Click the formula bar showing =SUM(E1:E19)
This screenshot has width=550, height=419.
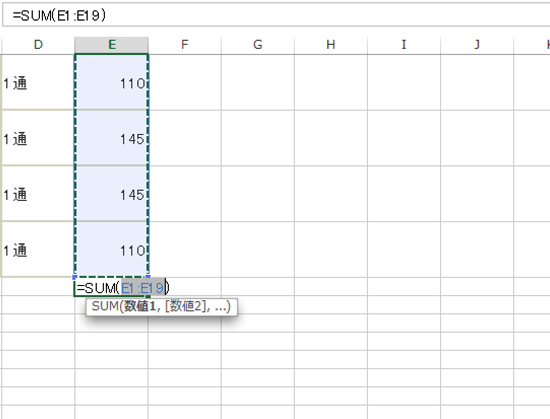pos(276,15)
